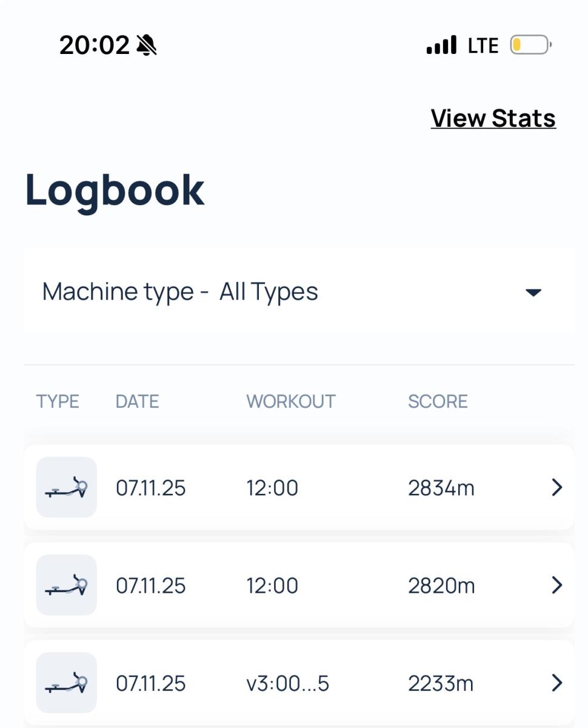Expand the Machine type dropdown arrow
This screenshot has height=728, width=588.
click(533, 292)
